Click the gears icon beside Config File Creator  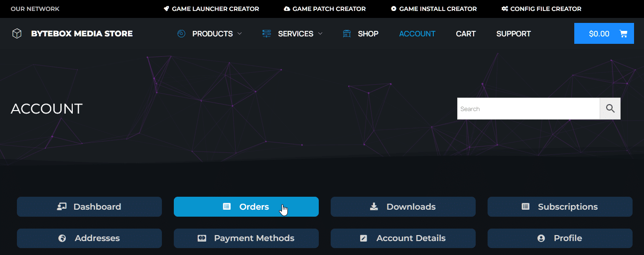(505, 9)
